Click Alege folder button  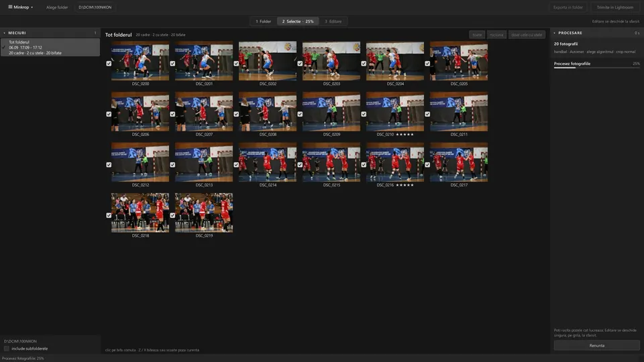pyautogui.click(x=57, y=7)
